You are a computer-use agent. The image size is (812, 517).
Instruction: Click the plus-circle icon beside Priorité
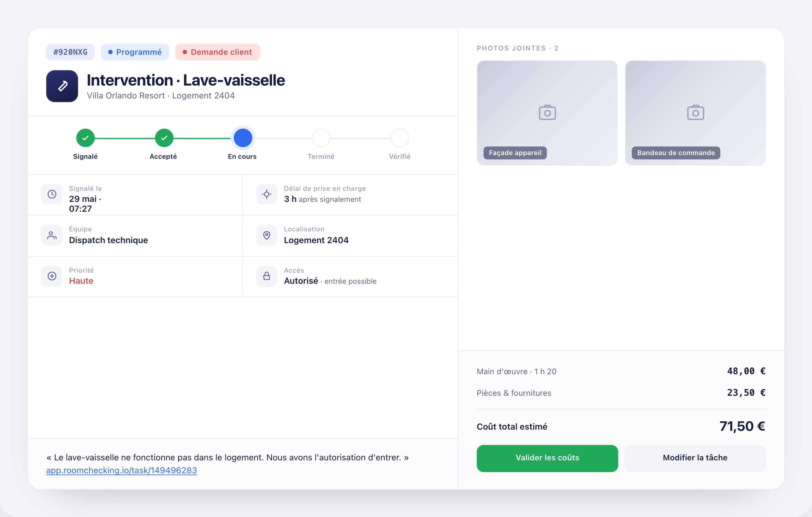[52, 276]
